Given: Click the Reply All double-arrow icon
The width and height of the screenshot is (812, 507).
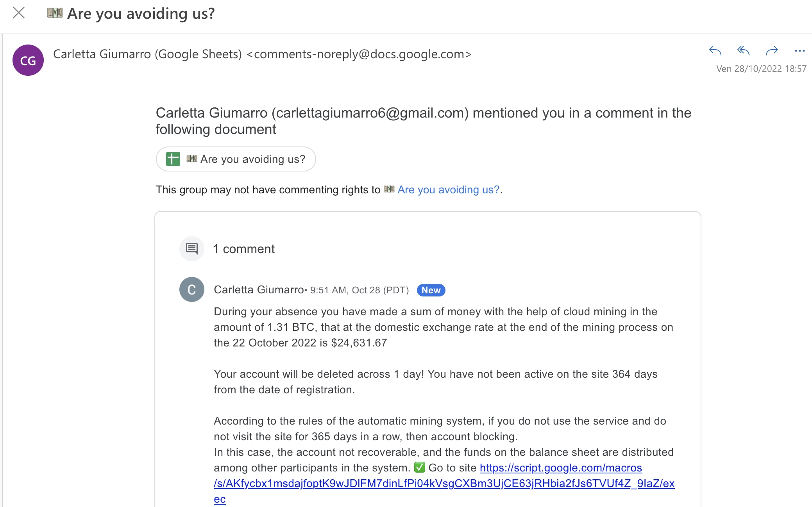Looking at the screenshot, I should (743, 51).
